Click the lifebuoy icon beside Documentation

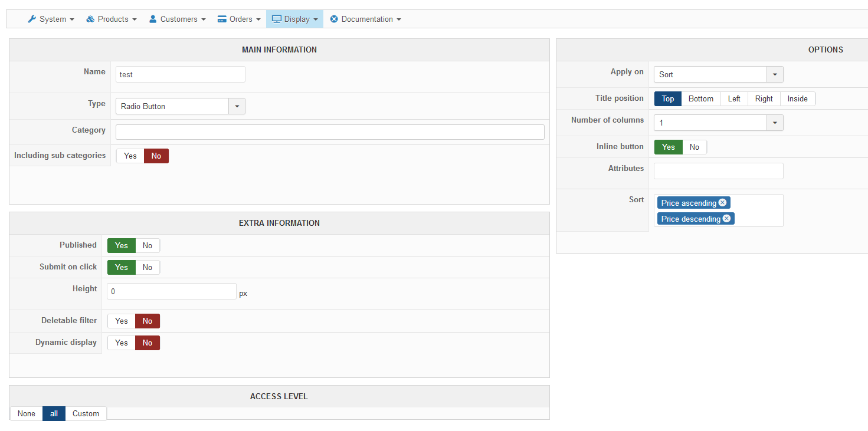coord(334,19)
